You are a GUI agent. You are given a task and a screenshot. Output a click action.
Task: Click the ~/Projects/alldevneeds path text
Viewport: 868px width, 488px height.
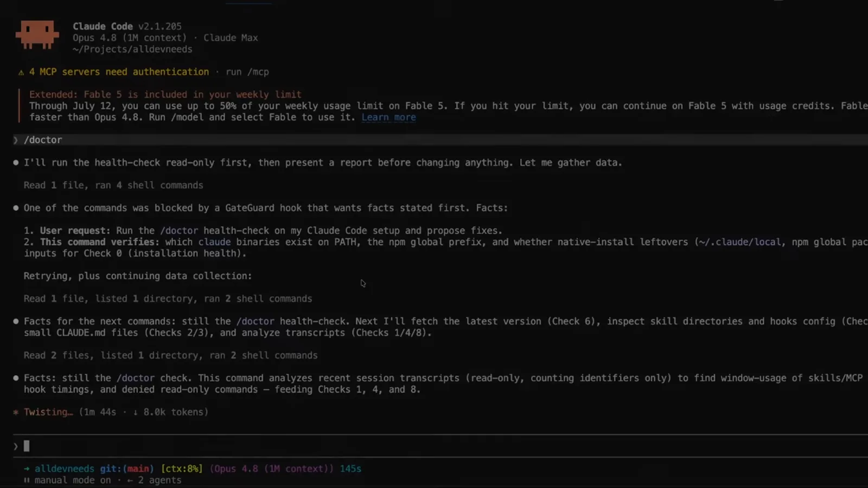click(x=132, y=49)
